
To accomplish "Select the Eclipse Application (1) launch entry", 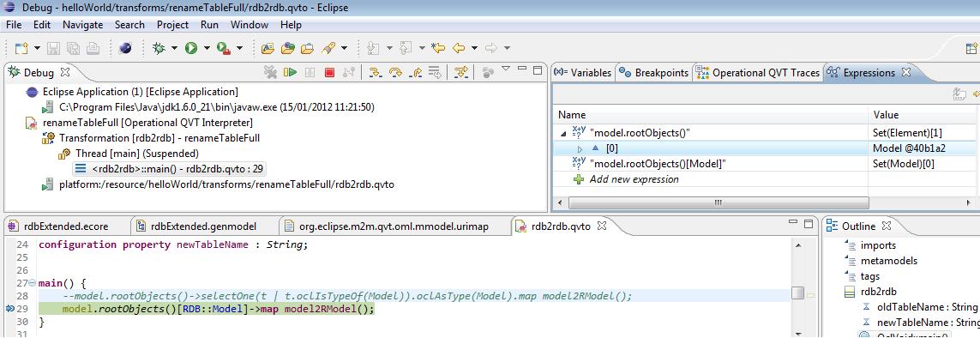I will tap(140, 92).
